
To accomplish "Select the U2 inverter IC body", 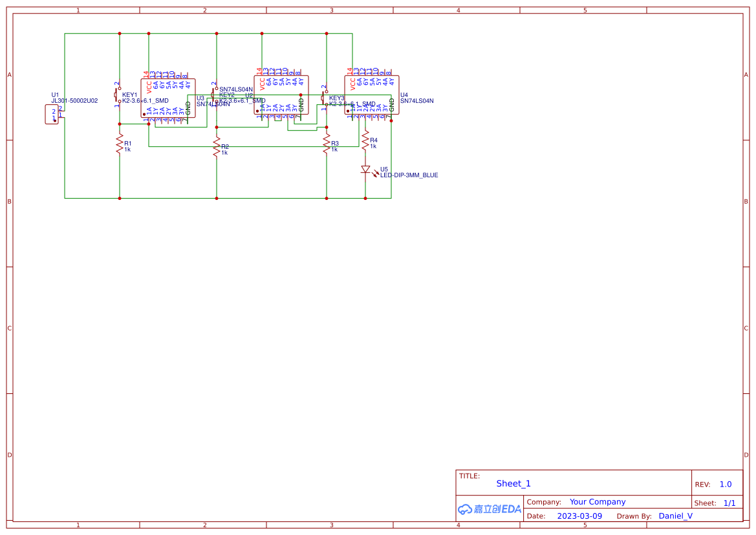I will 281,95.
